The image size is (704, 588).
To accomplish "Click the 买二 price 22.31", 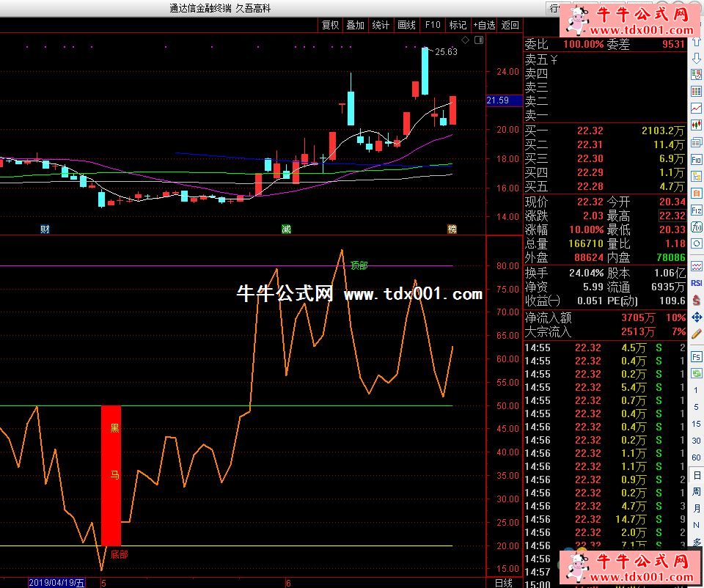I will pyautogui.click(x=590, y=144).
